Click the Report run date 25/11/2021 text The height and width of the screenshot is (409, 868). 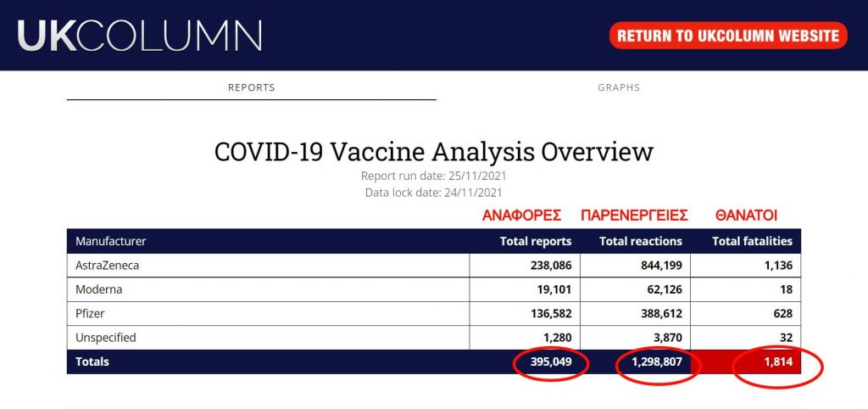(434, 176)
